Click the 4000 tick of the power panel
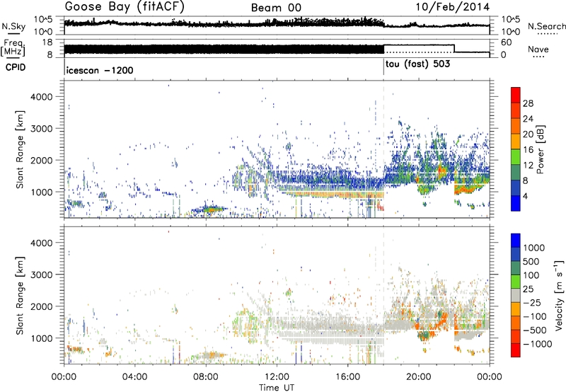This screenshot has height=392, width=566. pos(41,97)
